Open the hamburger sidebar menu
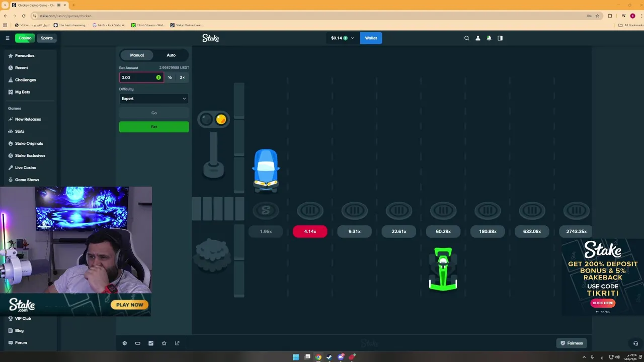 pos(8,38)
